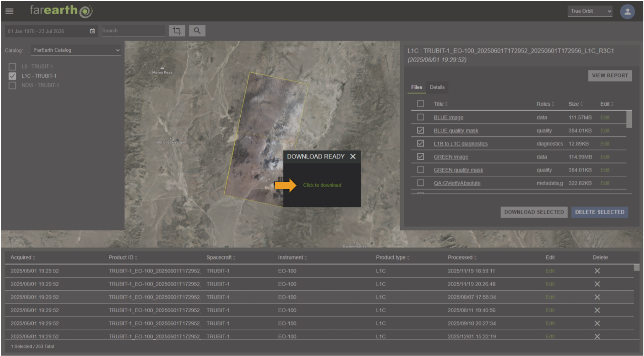Select the row processed 2025/08/07 17:55:34
This screenshot has height=356, width=644.
click(x=319, y=297)
